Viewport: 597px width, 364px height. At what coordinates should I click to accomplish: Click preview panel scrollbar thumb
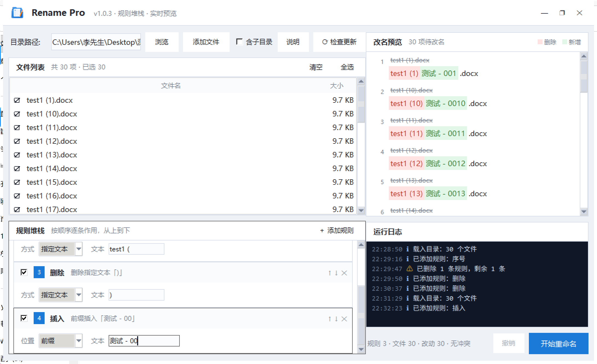coord(584,76)
